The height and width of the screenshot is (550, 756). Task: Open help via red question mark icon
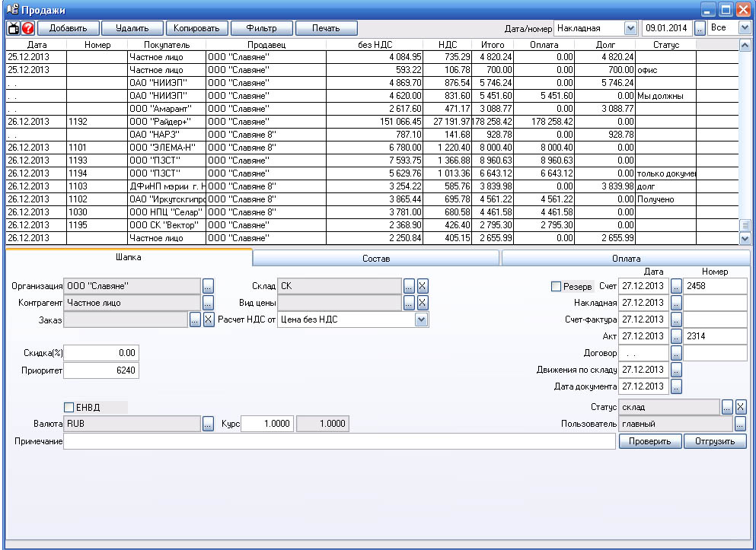(28, 28)
